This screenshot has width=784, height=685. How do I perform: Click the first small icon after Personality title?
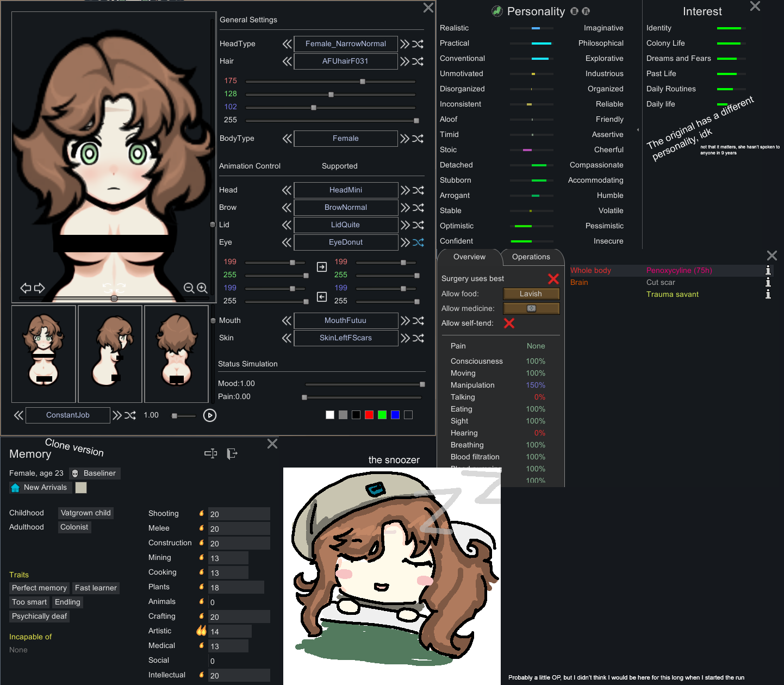574,11
